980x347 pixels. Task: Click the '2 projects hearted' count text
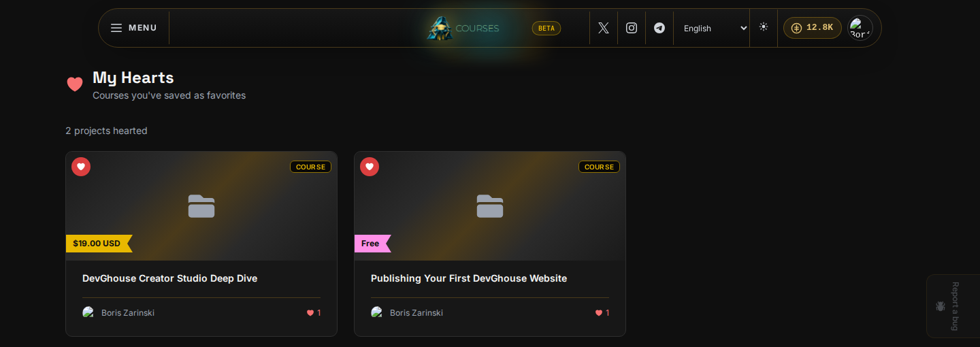106,131
